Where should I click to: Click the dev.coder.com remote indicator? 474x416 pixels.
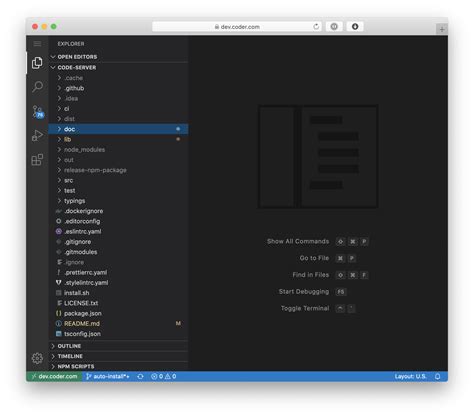[x=54, y=376]
